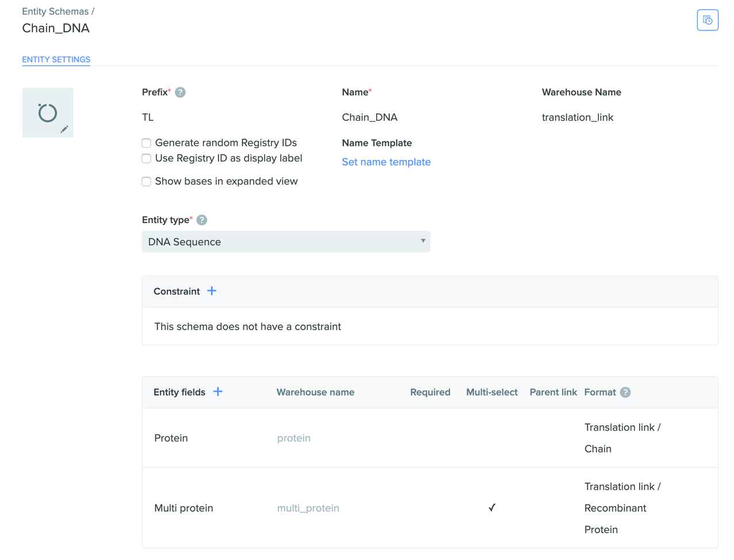Select the Multi protein field row
The width and height of the screenshot is (734, 560).
tap(430, 508)
